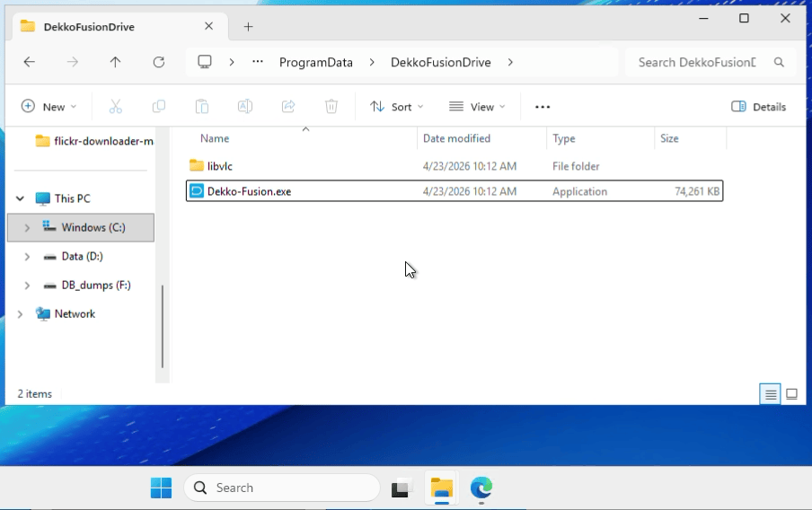Click the libvlc folder icon
The width and height of the screenshot is (812, 510).
(197, 166)
